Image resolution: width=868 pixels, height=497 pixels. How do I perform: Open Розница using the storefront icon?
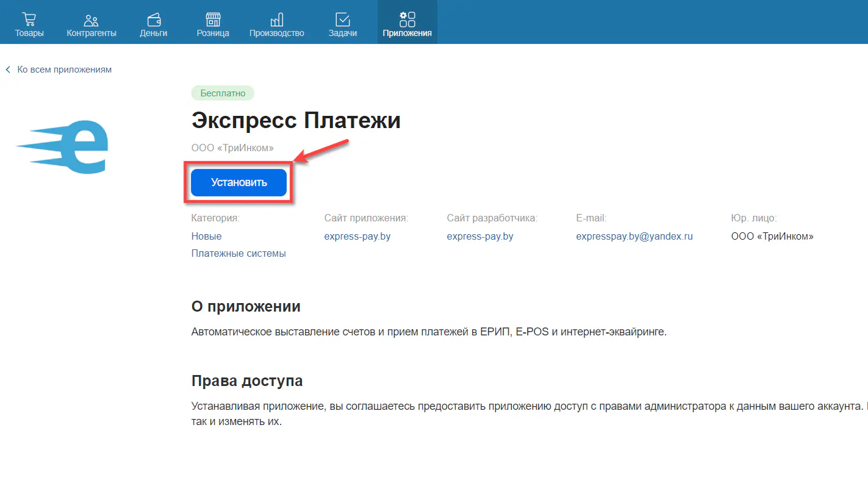[212, 18]
